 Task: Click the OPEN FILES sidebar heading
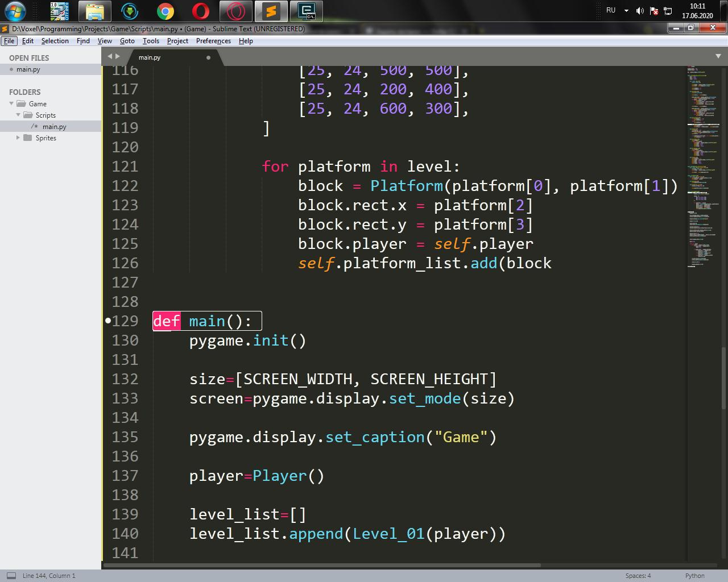29,58
